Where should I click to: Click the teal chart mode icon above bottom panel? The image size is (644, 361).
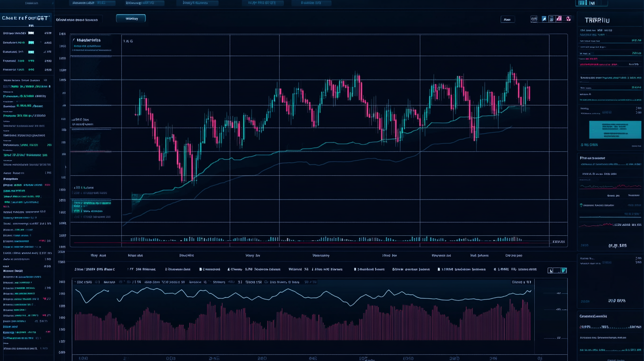564,270
